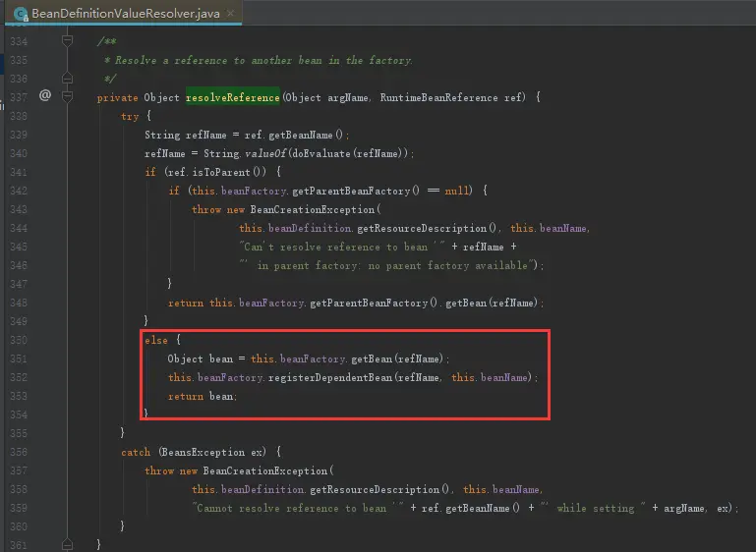
Task: Click the try keyword on line 338
Action: coord(130,116)
